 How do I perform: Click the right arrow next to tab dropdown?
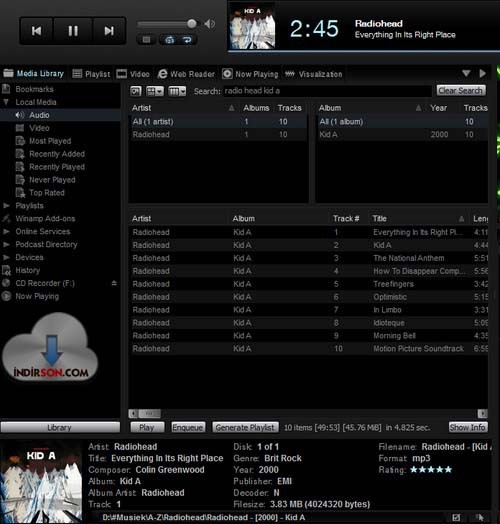coord(482,73)
